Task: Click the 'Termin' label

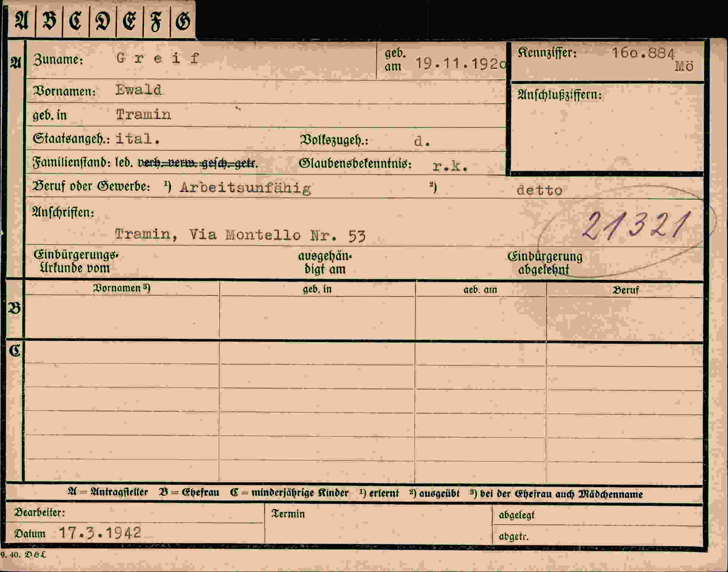Action: point(288,514)
